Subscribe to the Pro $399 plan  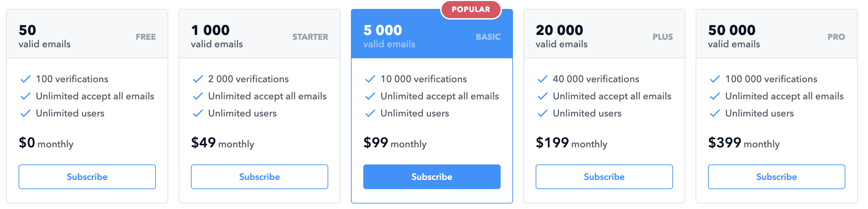click(776, 177)
